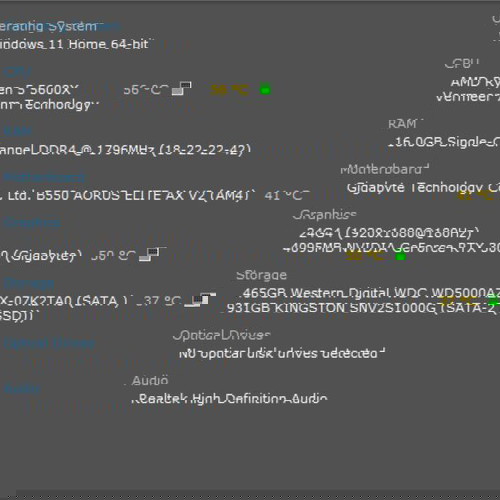This screenshot has height=500, width=500.
Task: Open the blue Optical Drives heading on the left
Action: tap(49, 343)
